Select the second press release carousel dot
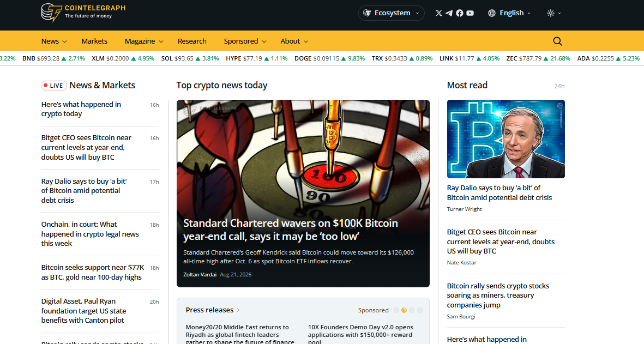This screenshot has height=344, width=644. tap(404, 310)
